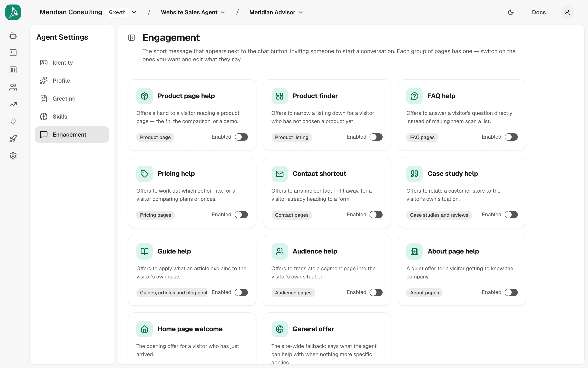
Task: Open the trending analytics sidebar icon
Action: coord(13,104)
